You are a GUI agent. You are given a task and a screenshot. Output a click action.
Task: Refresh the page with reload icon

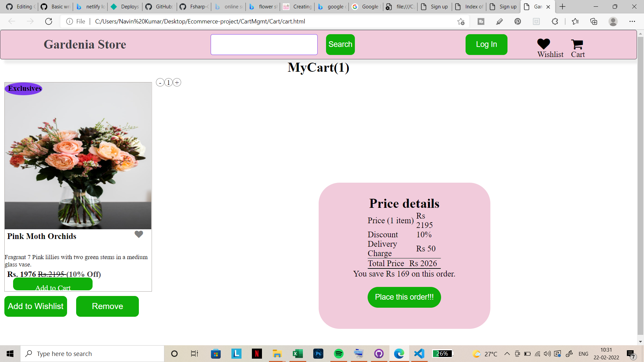(x=49, y=21)
